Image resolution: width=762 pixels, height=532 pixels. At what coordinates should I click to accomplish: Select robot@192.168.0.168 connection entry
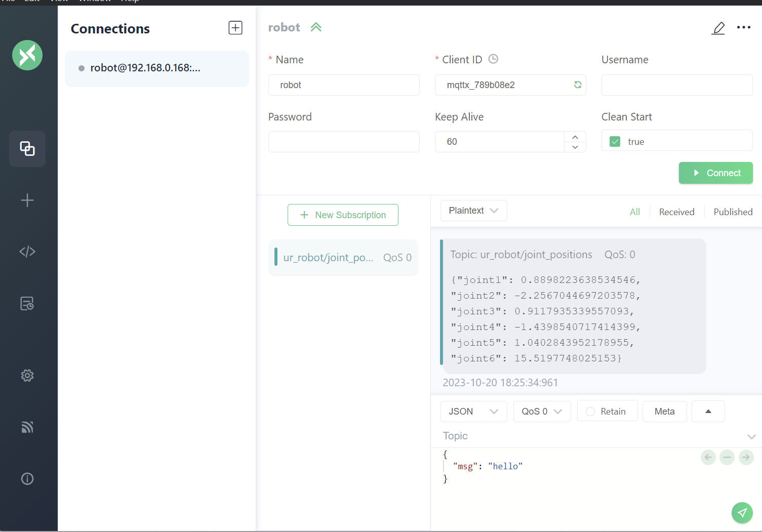[157, 68]
